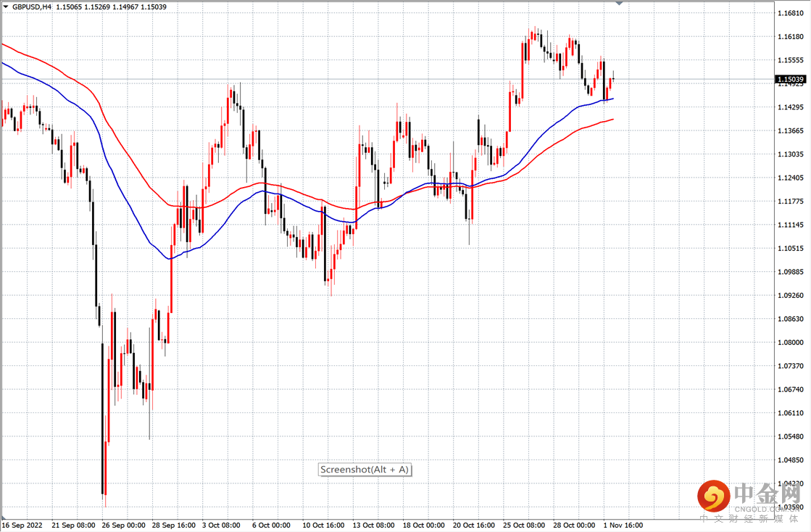Viewport: 811px width, 532px height.
Task: Click the 1.13665 price axis label
Action: tap(790, 130)
